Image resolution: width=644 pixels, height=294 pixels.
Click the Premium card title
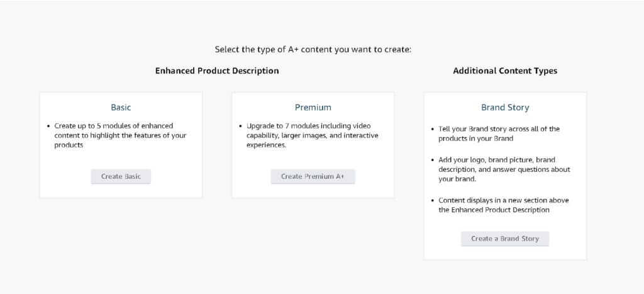(x=313, y=108)
